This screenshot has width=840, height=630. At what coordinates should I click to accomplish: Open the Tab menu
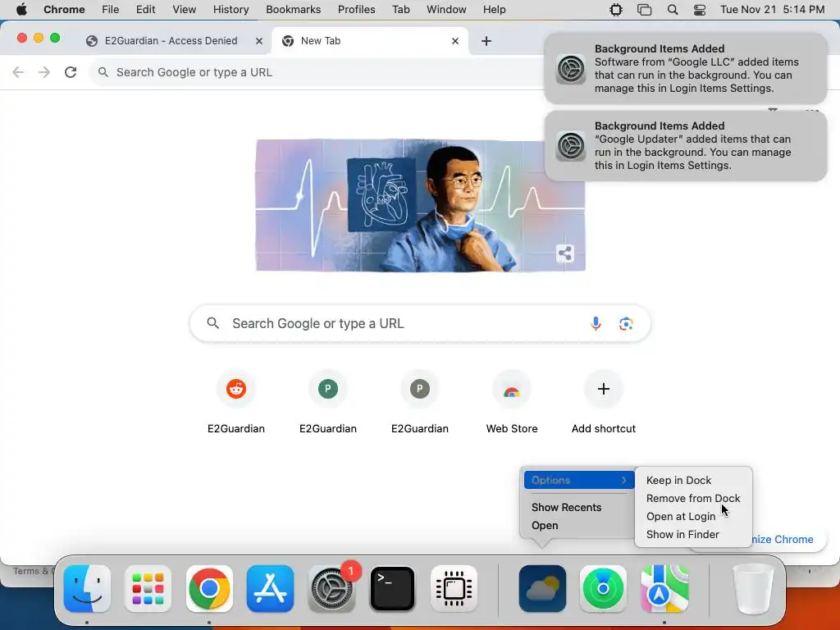400,10
